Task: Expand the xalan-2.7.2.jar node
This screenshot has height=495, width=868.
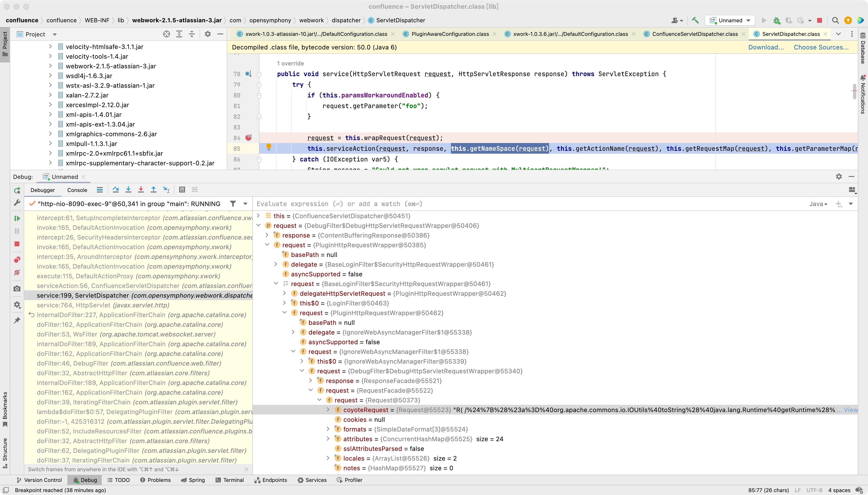Action: [x=50, y=95]
